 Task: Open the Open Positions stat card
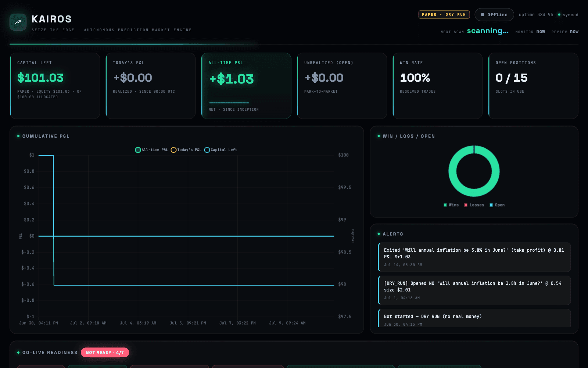[x=533, y=86]
